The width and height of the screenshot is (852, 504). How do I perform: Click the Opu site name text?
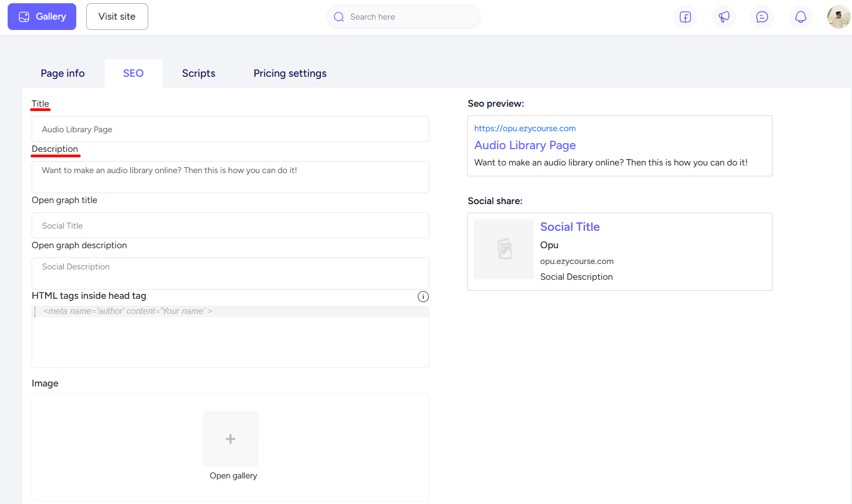point(549,245)
